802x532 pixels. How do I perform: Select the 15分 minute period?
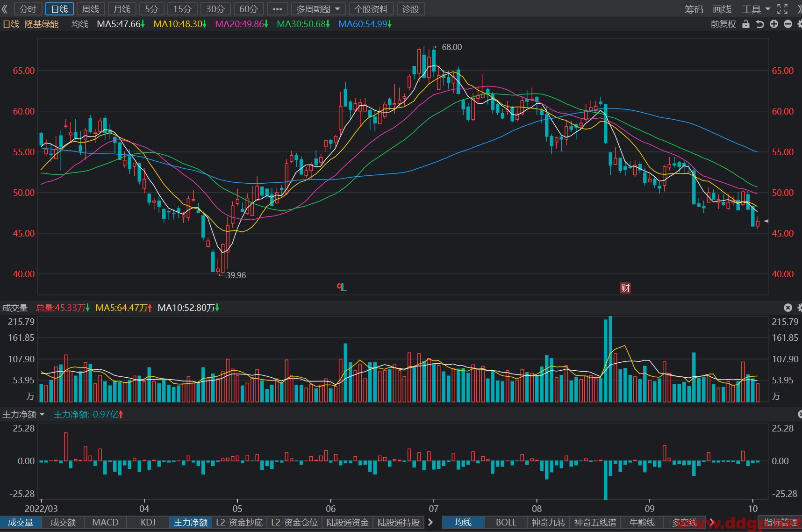(x=182, y=9)
